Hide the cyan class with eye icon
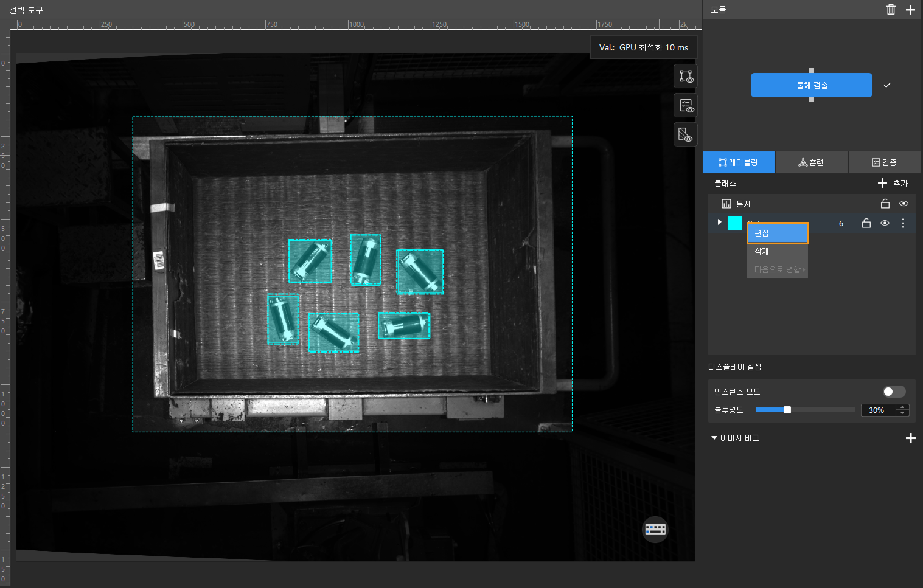Screen dimensions: 923x588 [x=885, y=223]
